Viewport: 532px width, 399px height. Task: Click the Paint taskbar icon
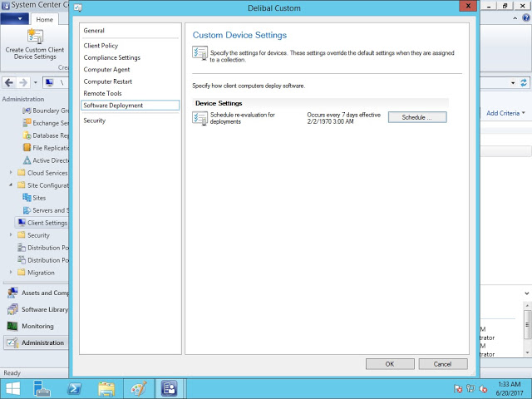point(137,388)
